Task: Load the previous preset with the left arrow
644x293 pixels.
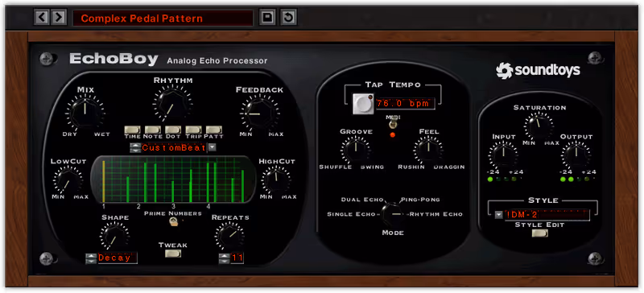Action: pyautogui.click(x=42, y=18)
